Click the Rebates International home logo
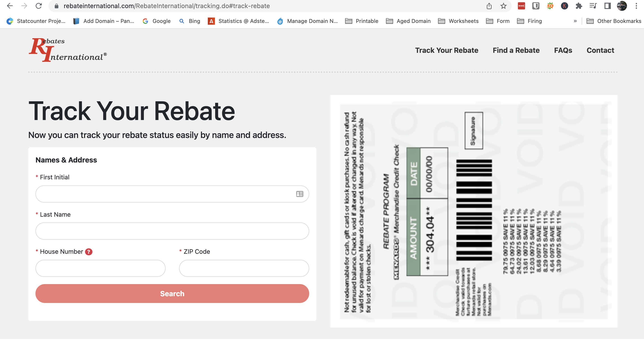 68,49
